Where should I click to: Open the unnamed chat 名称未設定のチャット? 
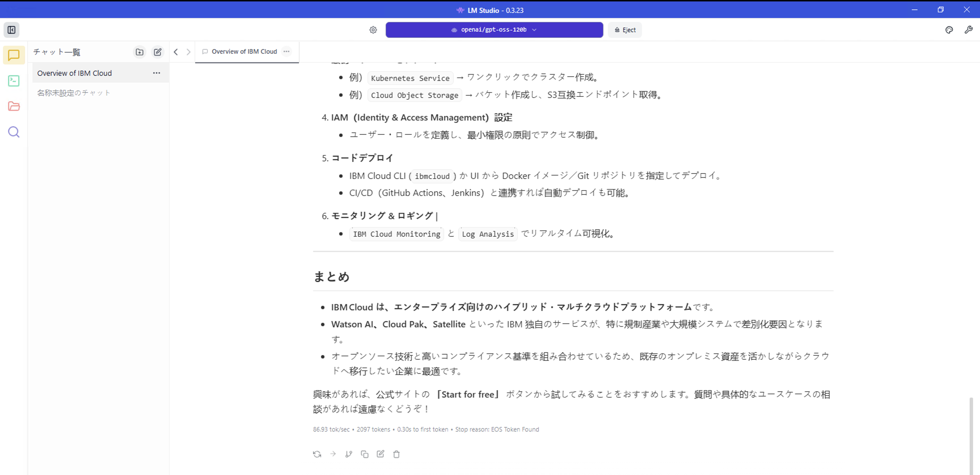coord(73,93)
